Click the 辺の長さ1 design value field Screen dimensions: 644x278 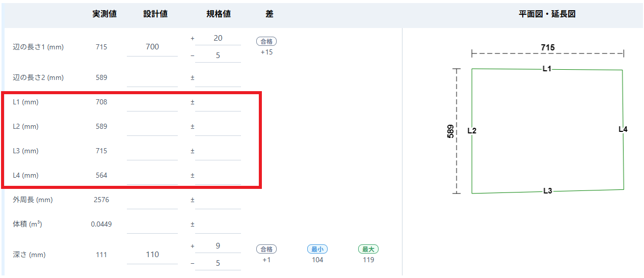tap(152, 47)
